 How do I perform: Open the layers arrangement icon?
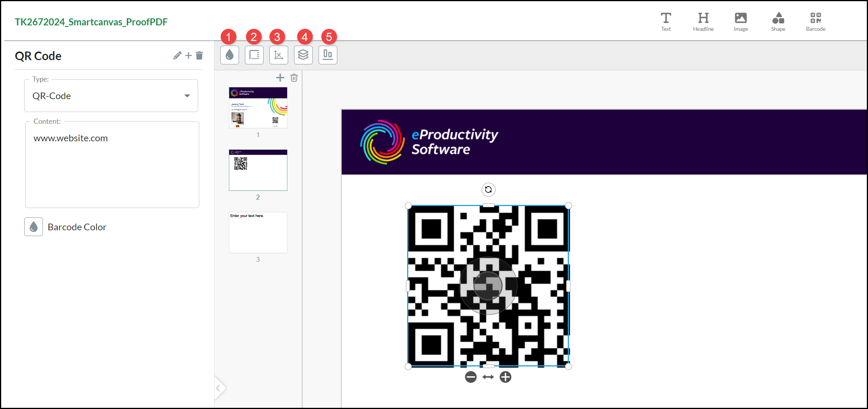pyautogui.click(x=303, y=55)
